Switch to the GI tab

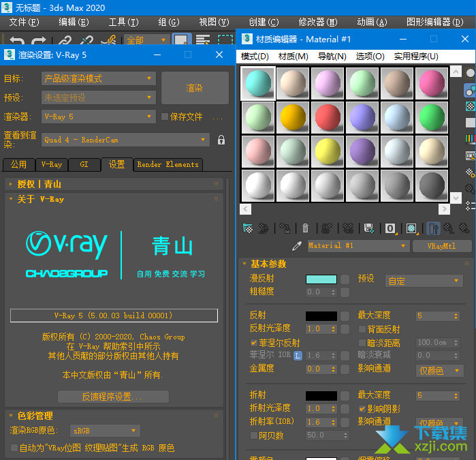84,164
